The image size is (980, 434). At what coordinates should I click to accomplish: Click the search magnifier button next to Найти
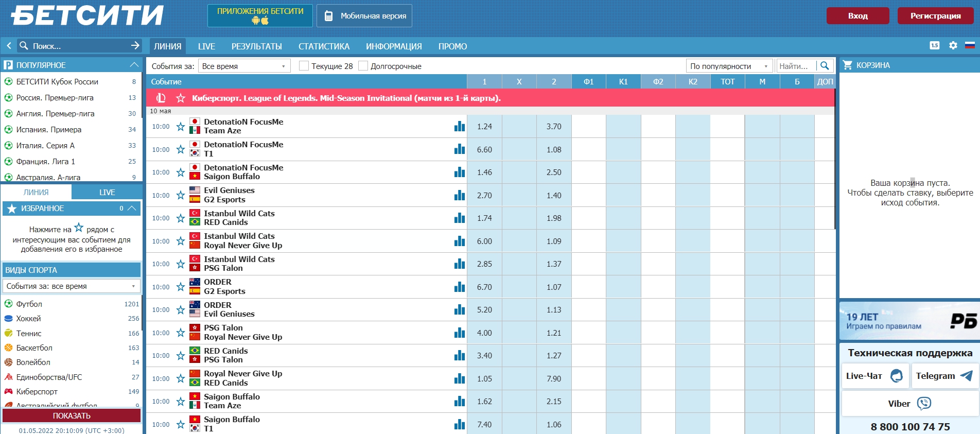825,66
